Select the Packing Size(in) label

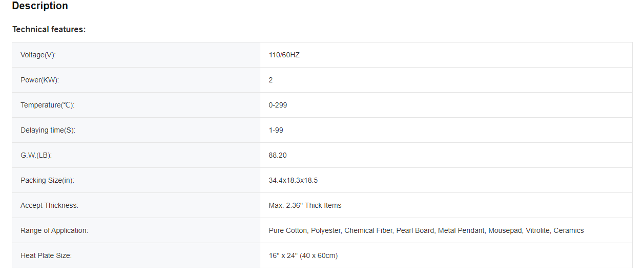tap(48, 180)
